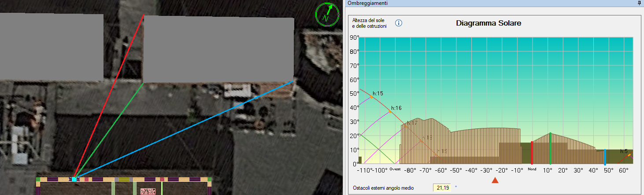Click the Ovest label on the azimuth axis
The width and height of the screenshot is (644, 195).
tap(395, 169)
